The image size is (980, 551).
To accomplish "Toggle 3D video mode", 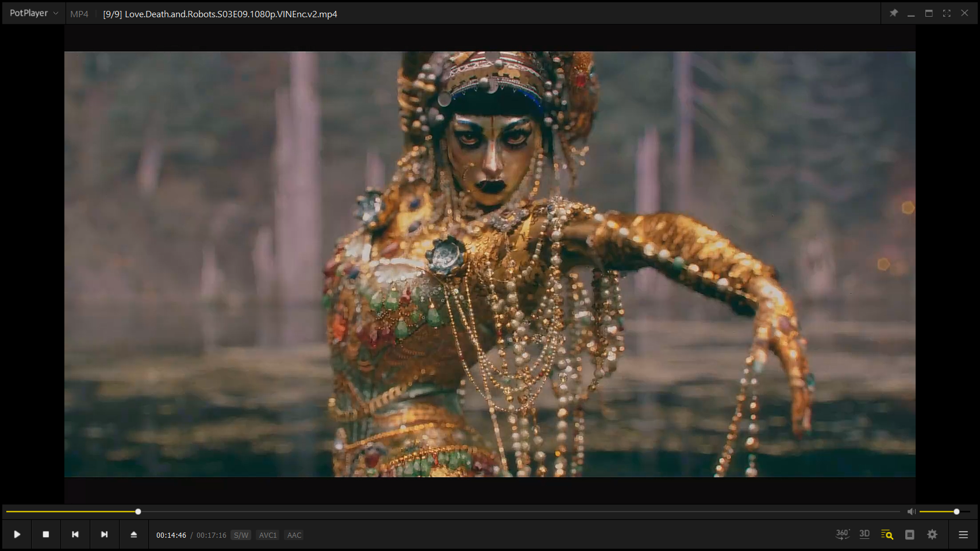I will tap(864, 534).
